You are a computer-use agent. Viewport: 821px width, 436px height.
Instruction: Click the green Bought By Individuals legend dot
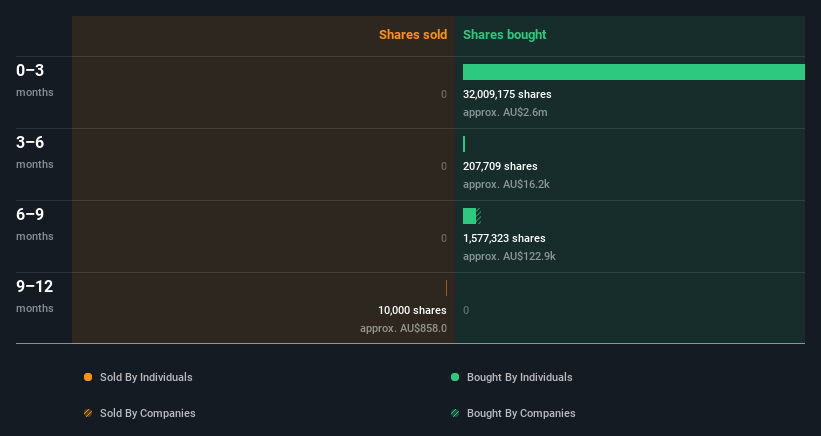click(455, 377)
